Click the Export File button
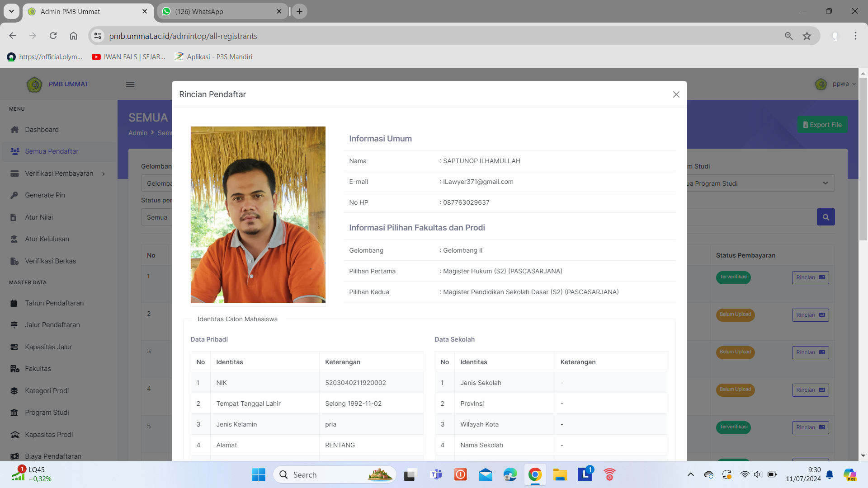This screenshot has height=488, width=868. [x=822, y=125]
